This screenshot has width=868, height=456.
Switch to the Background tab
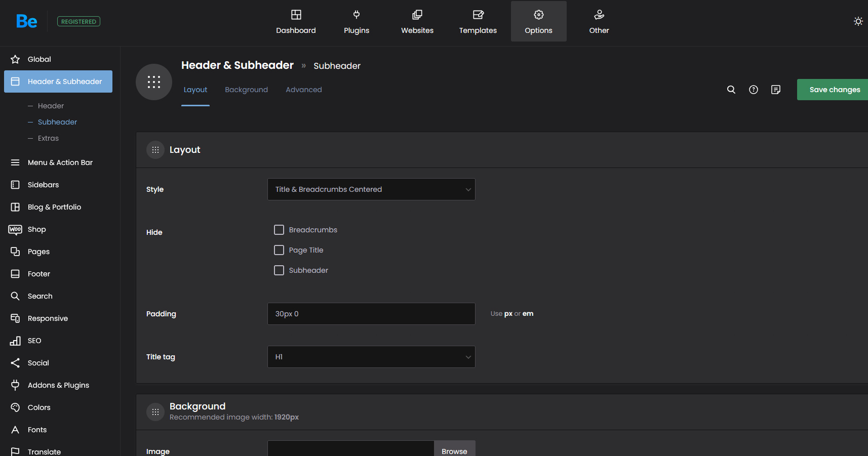pyautogui.click(x=246, y=90)
